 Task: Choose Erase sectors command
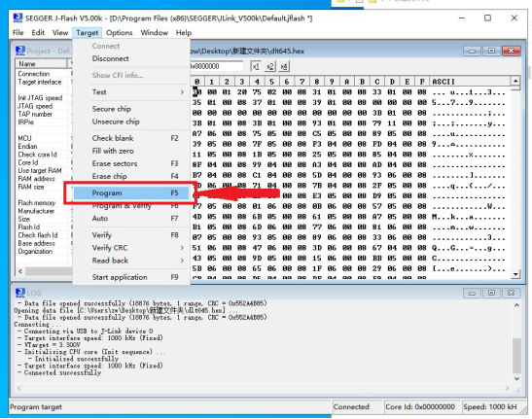click(x=131, y=163)
